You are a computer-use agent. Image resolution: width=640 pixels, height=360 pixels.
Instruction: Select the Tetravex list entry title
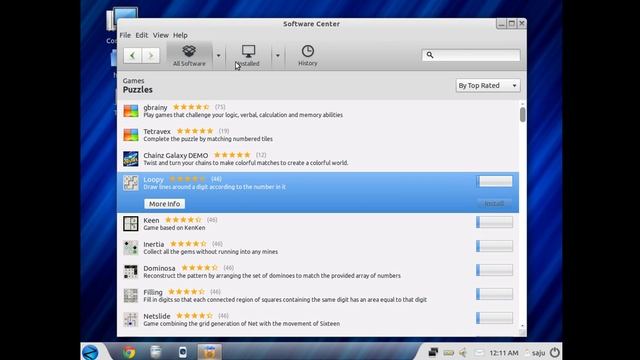tap(157, 131)
